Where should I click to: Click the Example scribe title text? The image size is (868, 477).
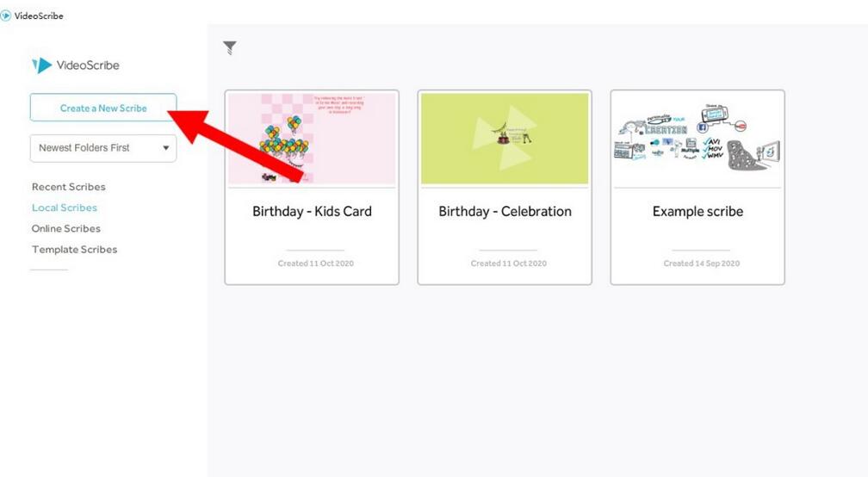pos(697,212)
